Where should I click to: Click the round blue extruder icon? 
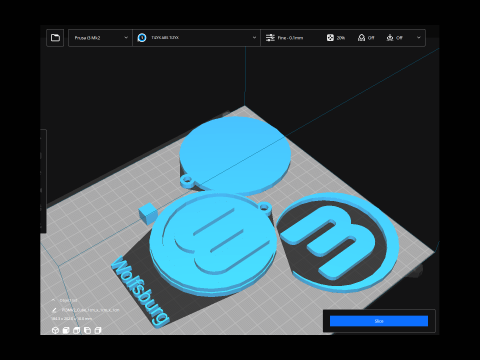click(x=142, y=38)
